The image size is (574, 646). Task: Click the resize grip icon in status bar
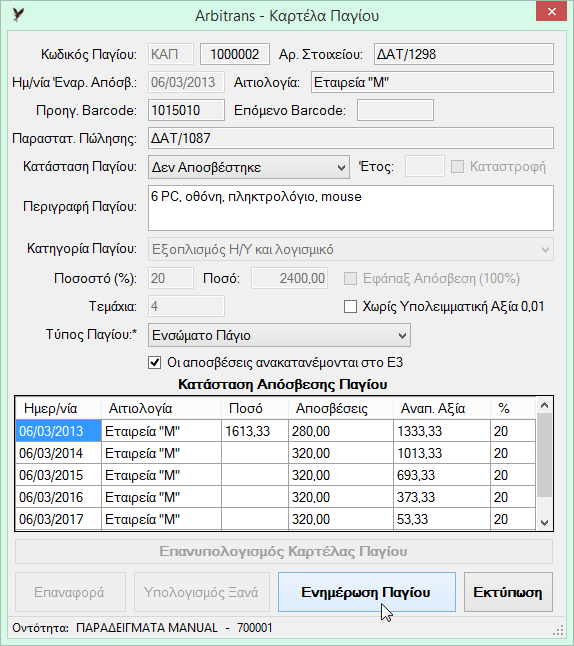coord(558,630)
